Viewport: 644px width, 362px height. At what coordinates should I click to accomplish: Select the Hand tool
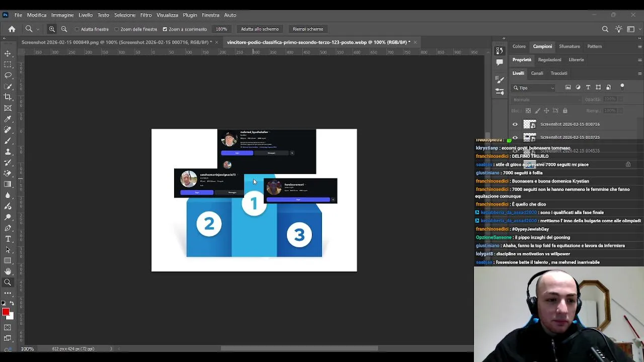coord(8,271)
